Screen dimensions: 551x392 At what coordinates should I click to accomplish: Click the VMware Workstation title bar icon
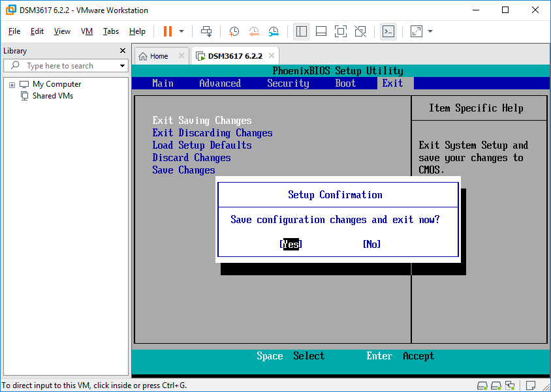(11, 10)
